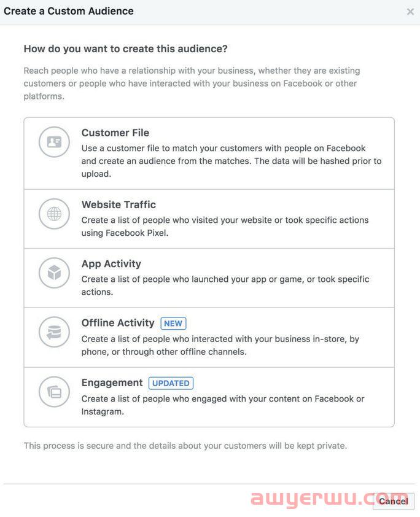Click the App Activity cube icon
This screenshot has width=420, height=517.
tap(54, 273)
